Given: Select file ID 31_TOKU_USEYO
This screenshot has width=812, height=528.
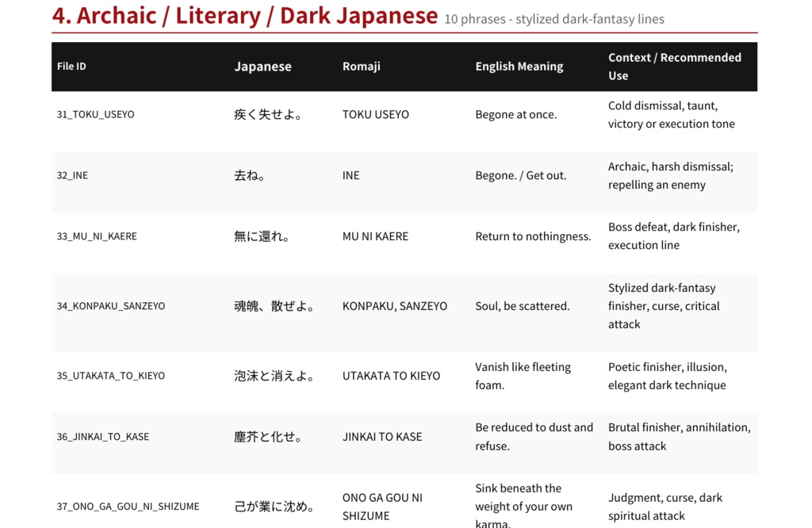Looking at the screenshot, I should tap(95, 114).
